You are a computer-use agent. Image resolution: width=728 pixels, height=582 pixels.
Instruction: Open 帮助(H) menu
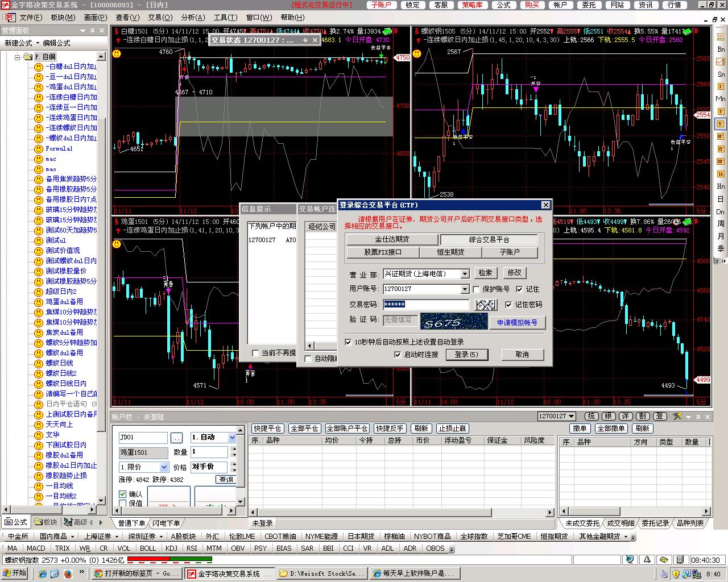pos(292,18)
